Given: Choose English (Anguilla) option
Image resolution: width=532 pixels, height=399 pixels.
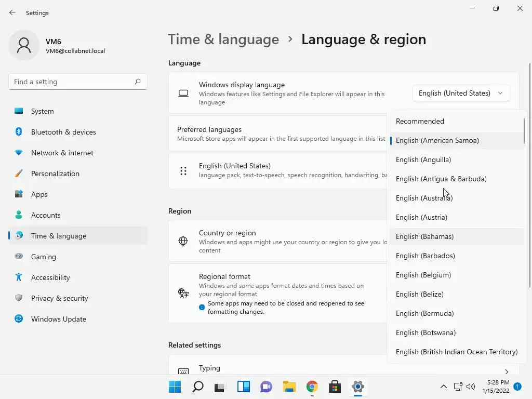Looking at the screenshot, I should tap(457, 159).
